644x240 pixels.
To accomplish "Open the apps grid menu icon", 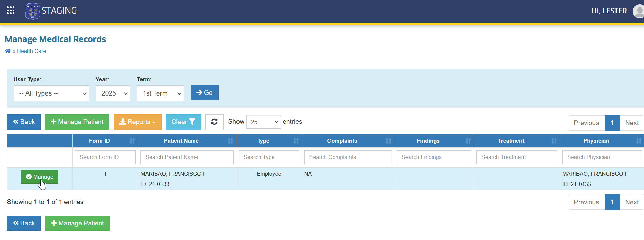I will (11, 11).
